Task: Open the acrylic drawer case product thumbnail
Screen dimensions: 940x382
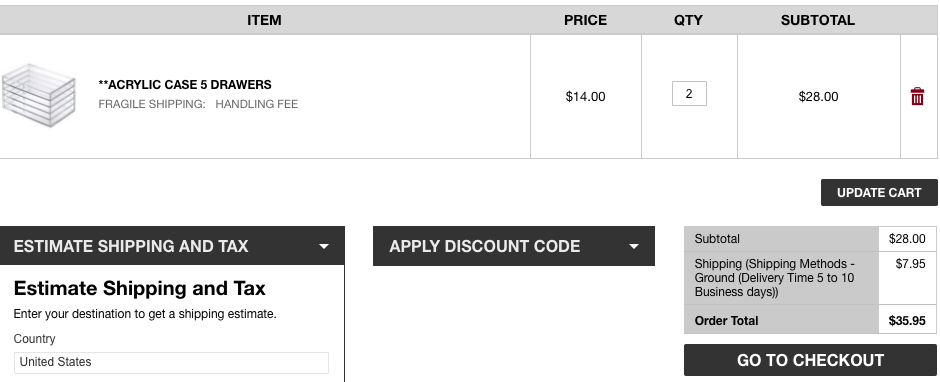Action: (39, 95)
